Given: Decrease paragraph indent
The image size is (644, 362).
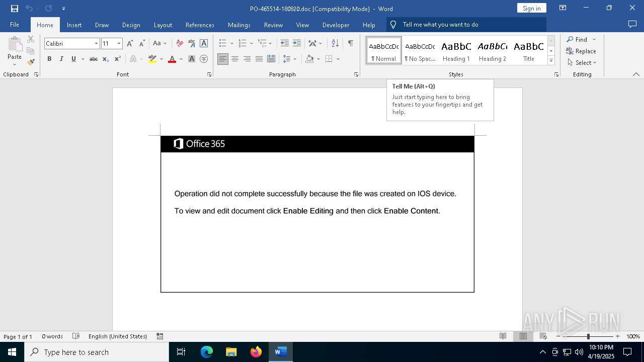Looking at the screenshot, I should 285,43.
